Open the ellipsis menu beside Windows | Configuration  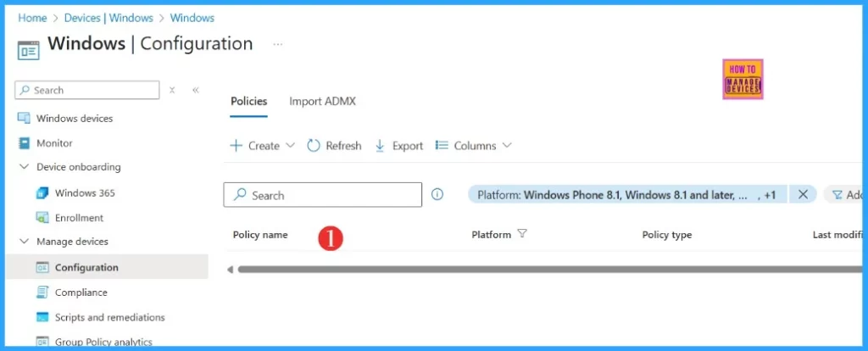click(278, 44)
